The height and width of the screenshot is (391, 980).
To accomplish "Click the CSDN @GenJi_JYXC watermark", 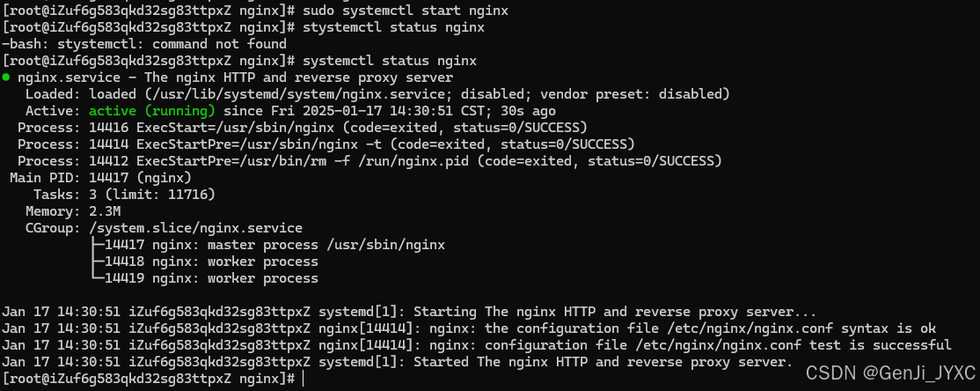I will point(890,373).
